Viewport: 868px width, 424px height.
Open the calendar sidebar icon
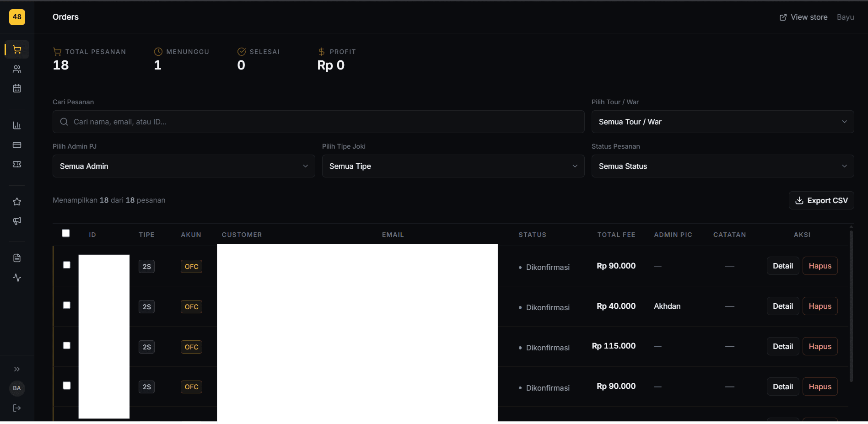point(17,88)
